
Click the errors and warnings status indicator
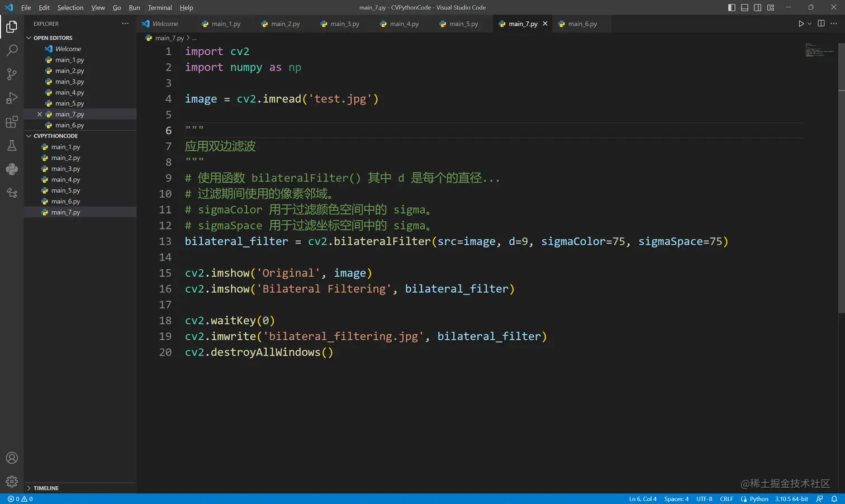(x=20, y=499)
